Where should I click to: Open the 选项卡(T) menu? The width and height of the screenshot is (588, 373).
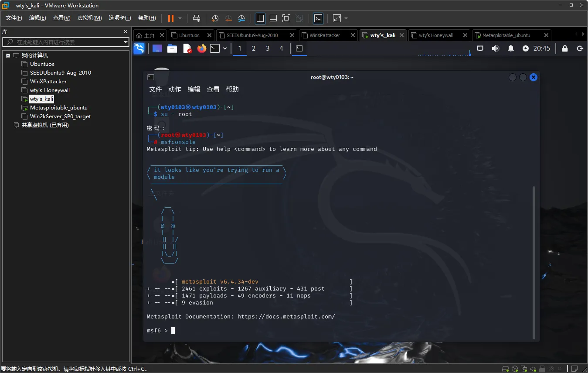[120, 18]
